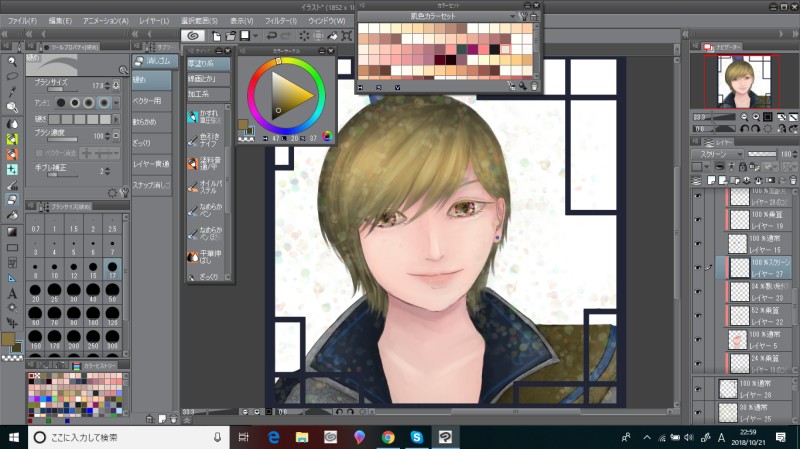Image resolution: width=800 pixels, height=449 pixels.
Task: Open the ウィンドウ(W) menu
Action: tap(327, 21)
